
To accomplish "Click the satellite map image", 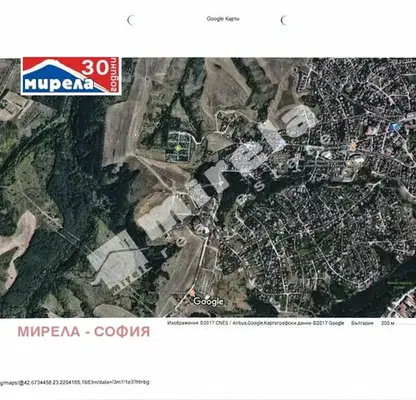I will coord(208,188).
